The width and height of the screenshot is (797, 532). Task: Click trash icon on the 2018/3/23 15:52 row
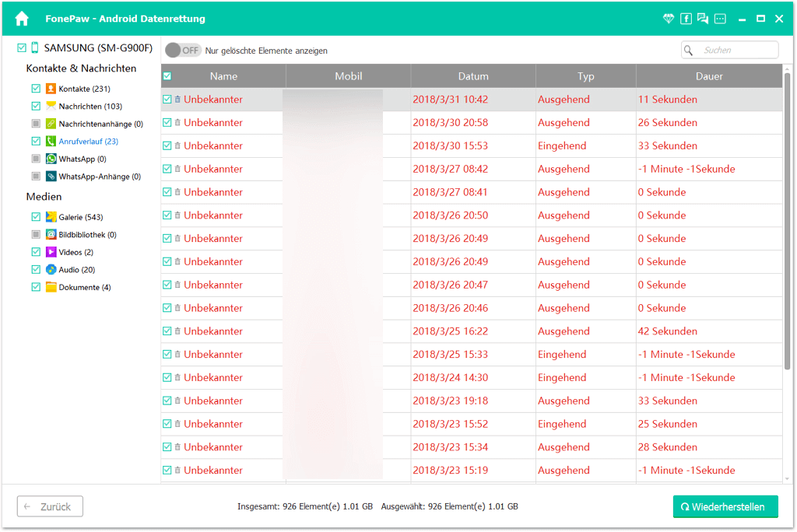[x=177, y=424]
